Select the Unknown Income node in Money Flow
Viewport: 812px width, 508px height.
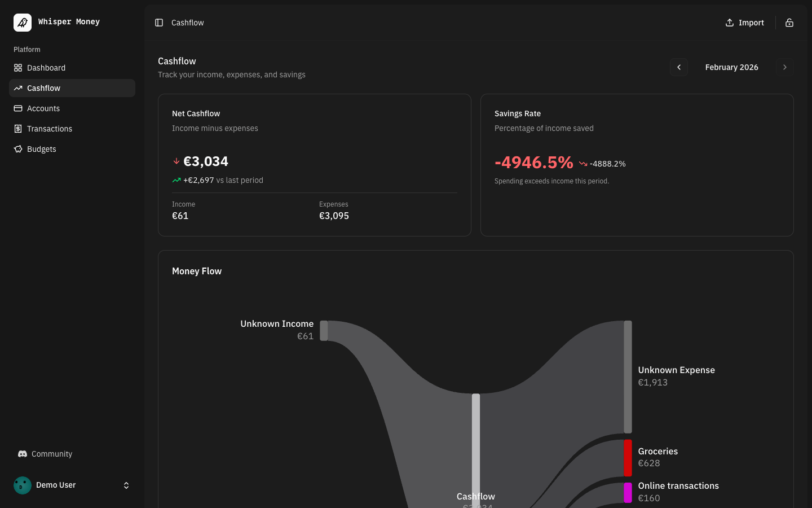[x=324, y=331]
